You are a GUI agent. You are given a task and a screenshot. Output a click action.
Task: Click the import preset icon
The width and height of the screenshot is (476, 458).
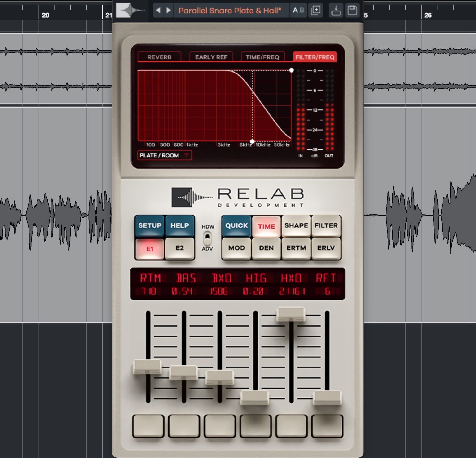click(336, 11)
